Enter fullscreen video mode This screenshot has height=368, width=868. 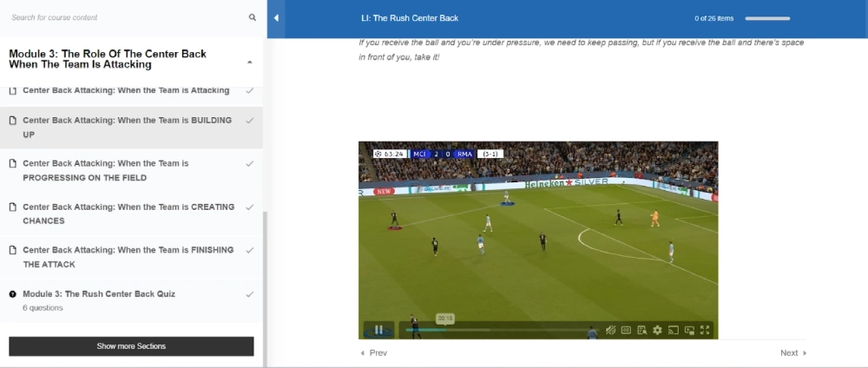705,330
